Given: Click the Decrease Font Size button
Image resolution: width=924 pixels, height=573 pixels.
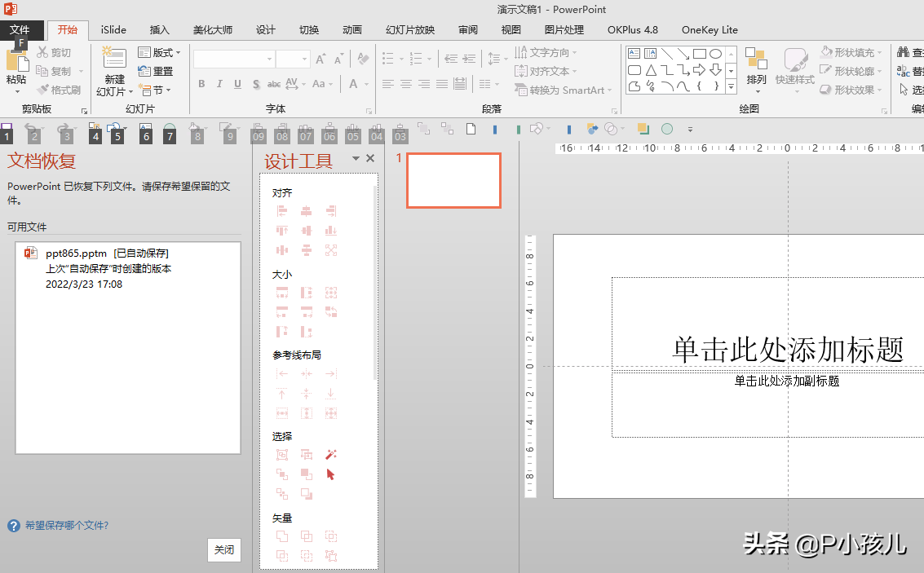Looking at the screenshot, I should point(338,59).
